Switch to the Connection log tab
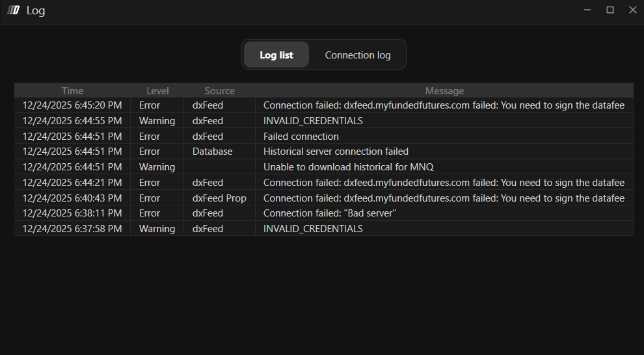Viewport: 644px width, 355px height. click(x=357, y=55)
